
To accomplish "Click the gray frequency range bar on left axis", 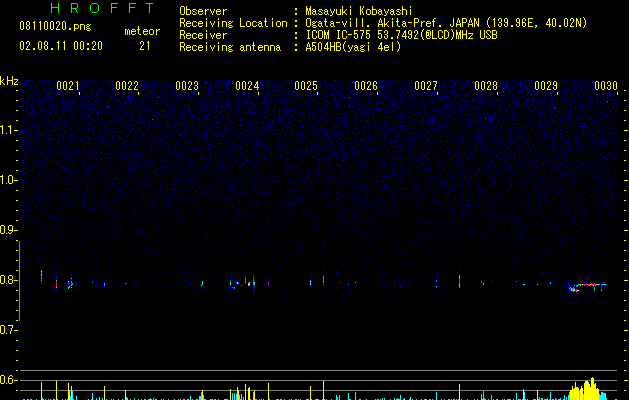I will [20, 281].
